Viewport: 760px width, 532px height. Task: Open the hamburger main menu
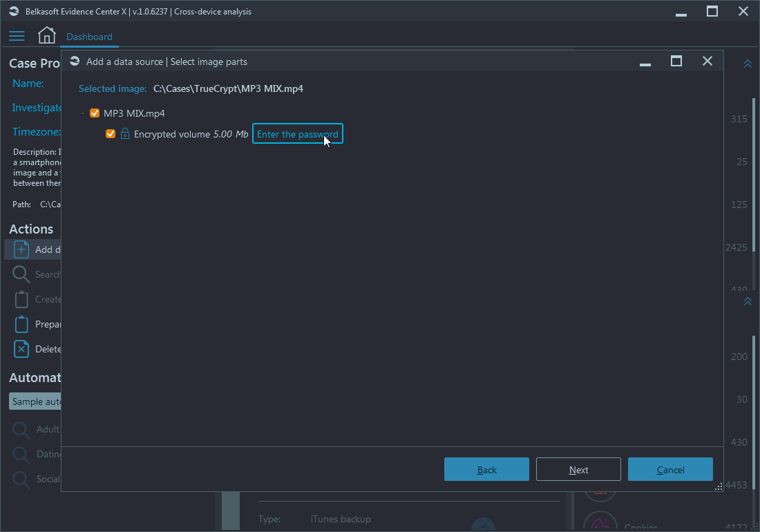pos(17,36)
